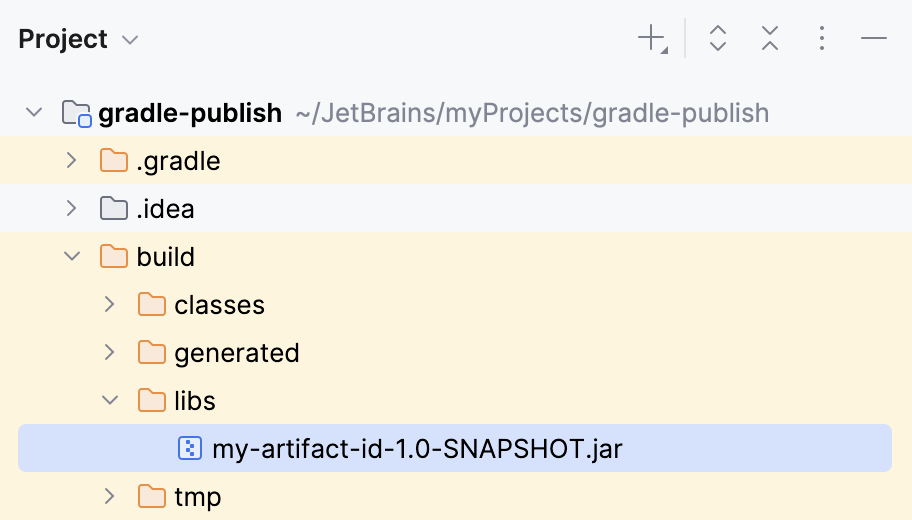Click the Expand Selected icon in the toolbar

pos(717,39)
